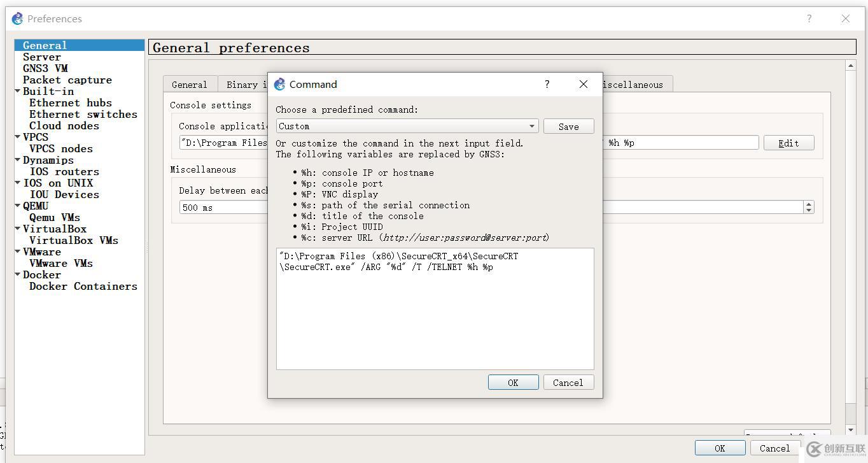Open the predefined command dropdown
The width and height of the screenshot is (868, 463).
tap(407, 126)
